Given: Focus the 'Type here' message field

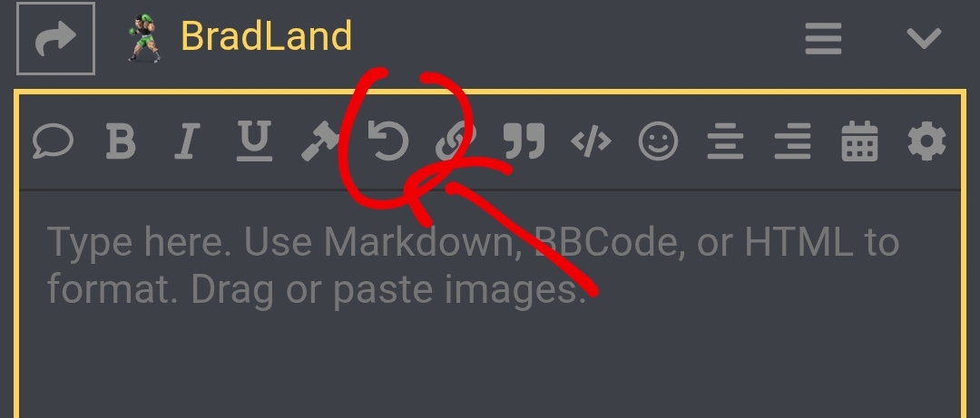Looking at the screenshot, I should [x=490, y=305].
